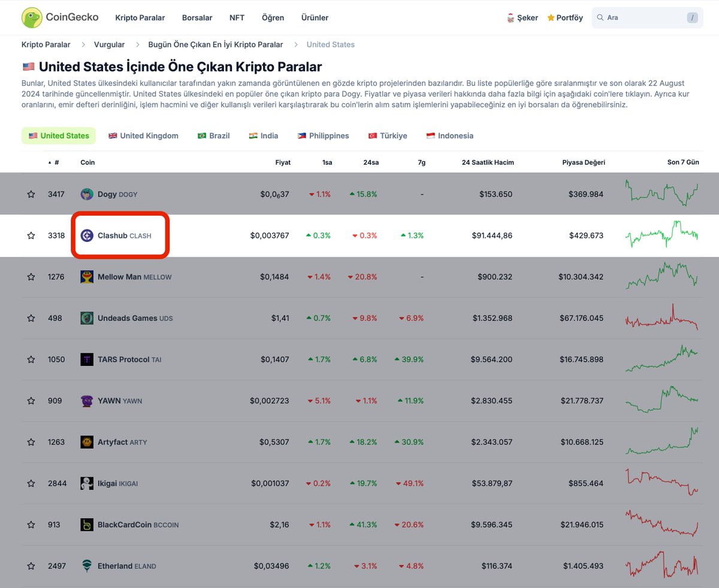Open the Ürünler menu
Screen dimensions: 719x588
point(315,18)
